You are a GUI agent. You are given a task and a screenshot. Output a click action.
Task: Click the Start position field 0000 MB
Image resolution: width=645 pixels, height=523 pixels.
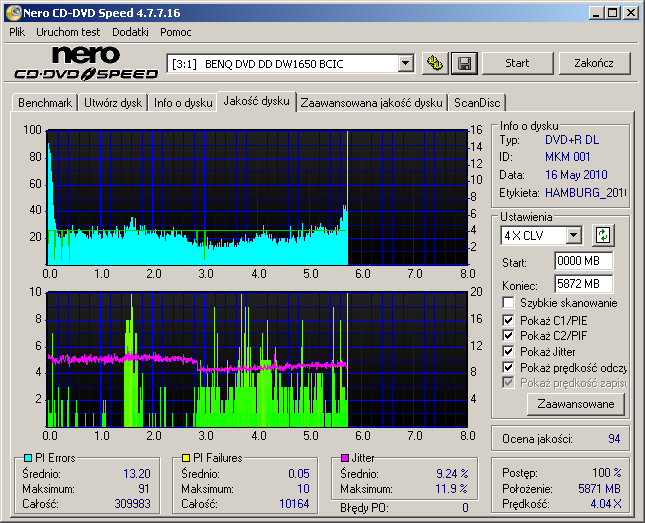point(583,261)
